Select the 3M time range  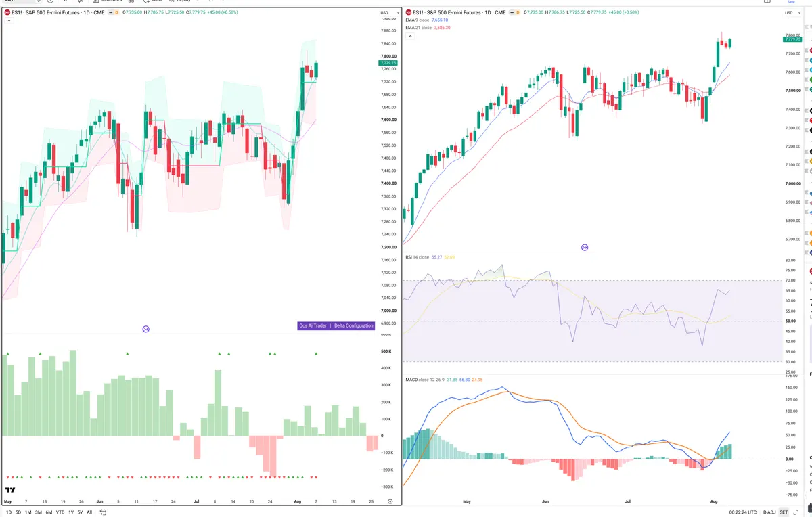click(x=39, y=512)
